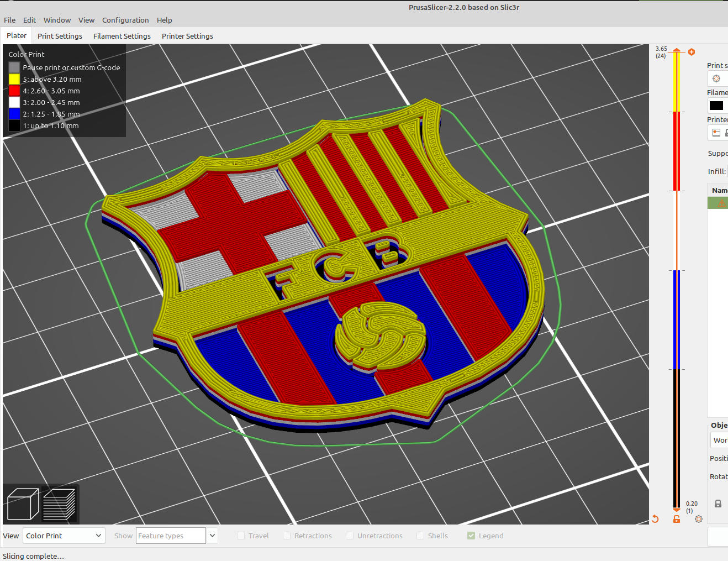Toggle the Unretractions checkbox

coord(350,536)
